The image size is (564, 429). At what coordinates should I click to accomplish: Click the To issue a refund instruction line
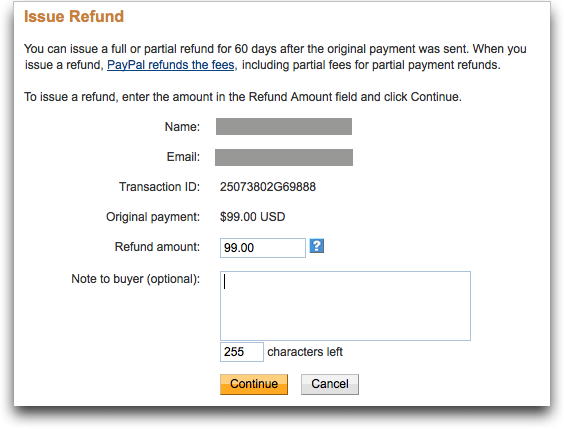243,97
